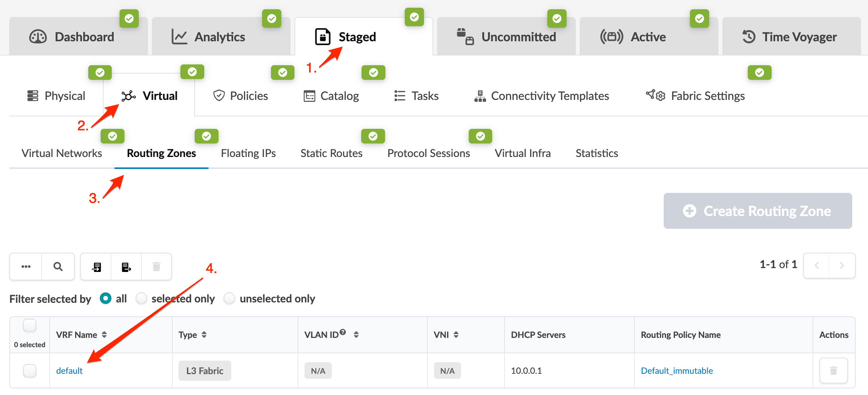Sort by VNI column arrows
The image size is (868, 395).
tap(456, 335)
